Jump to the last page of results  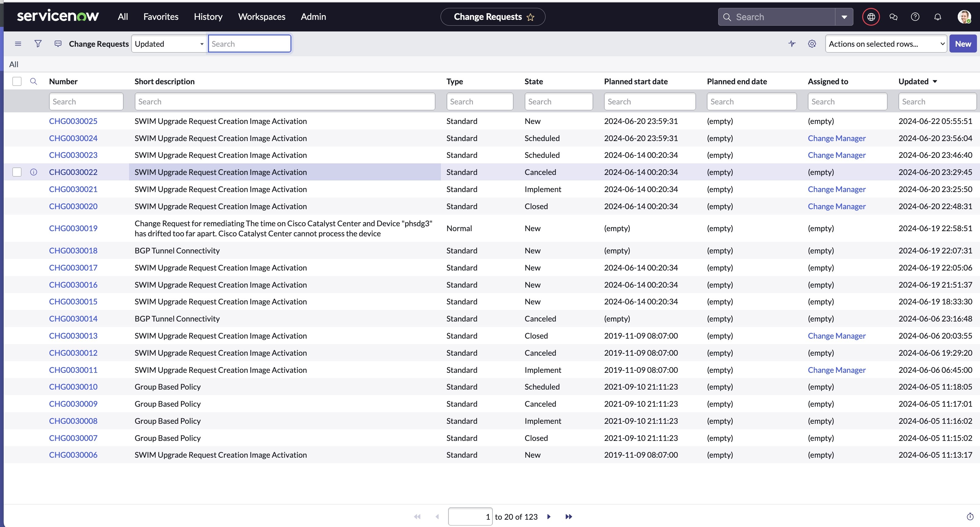[568, 516]
